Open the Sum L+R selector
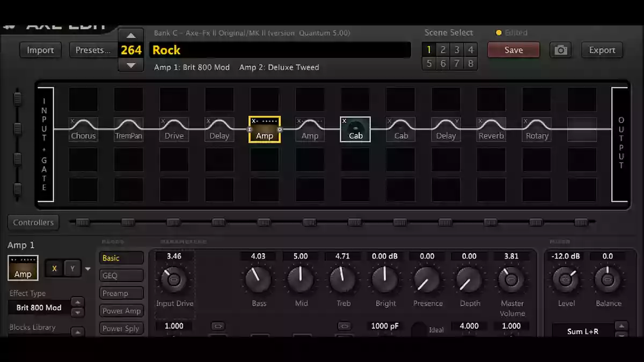 point(582,331)
